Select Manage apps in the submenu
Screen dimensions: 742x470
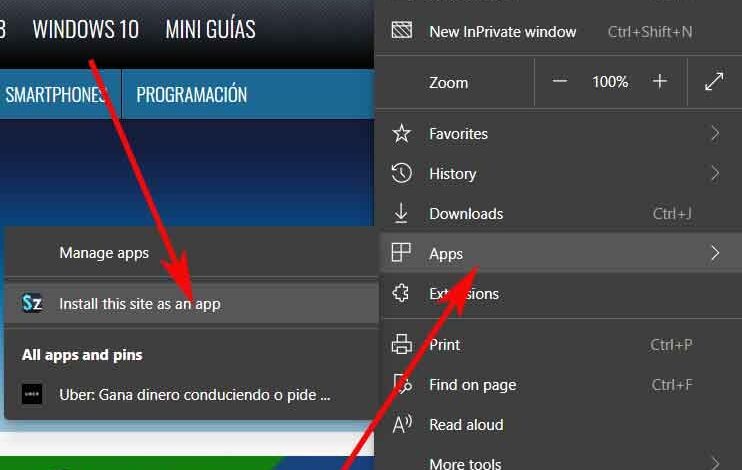191,253
